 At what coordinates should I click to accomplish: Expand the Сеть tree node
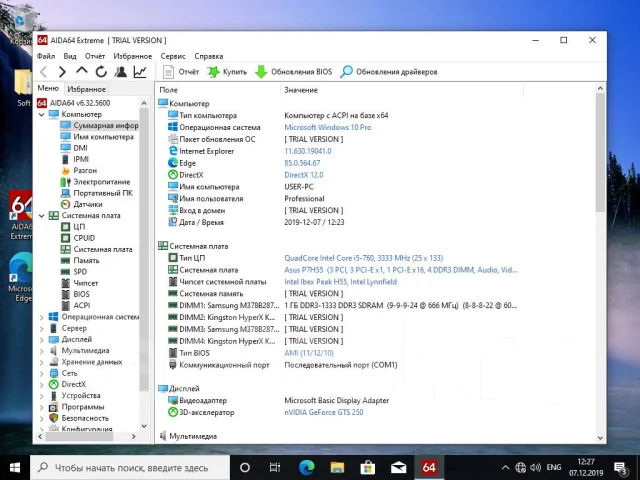point(42,373)
